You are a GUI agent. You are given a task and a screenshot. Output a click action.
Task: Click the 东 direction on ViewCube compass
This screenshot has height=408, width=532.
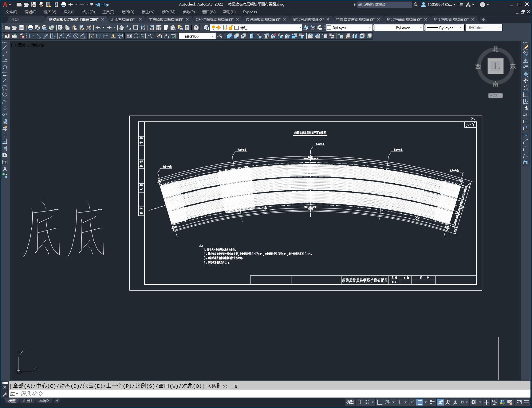point(513,66)
